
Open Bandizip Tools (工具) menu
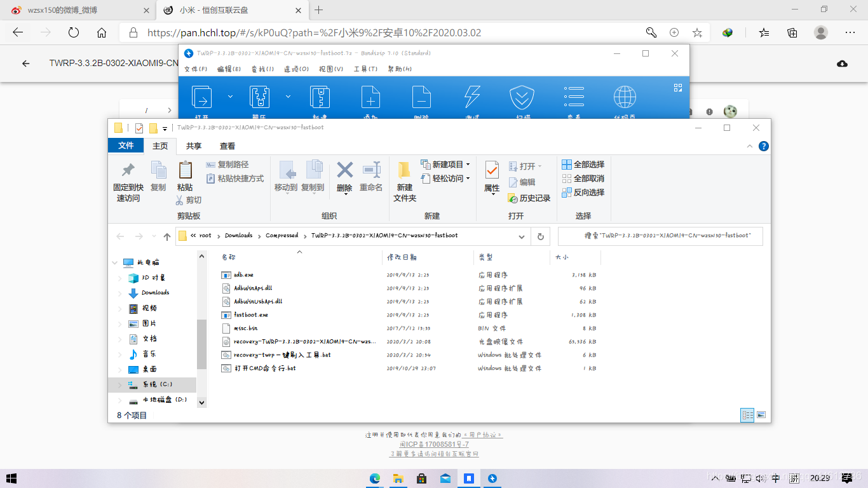pos(365,69)
